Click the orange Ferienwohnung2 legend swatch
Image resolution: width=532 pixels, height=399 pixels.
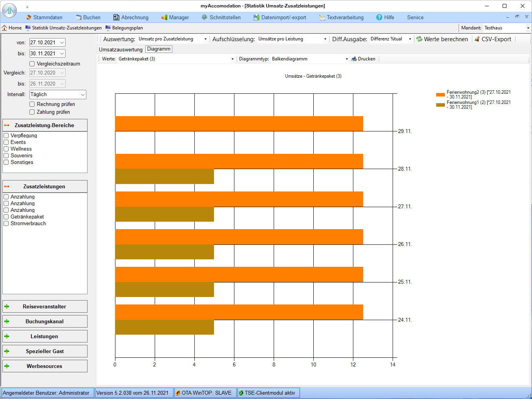tap(440, 95)
